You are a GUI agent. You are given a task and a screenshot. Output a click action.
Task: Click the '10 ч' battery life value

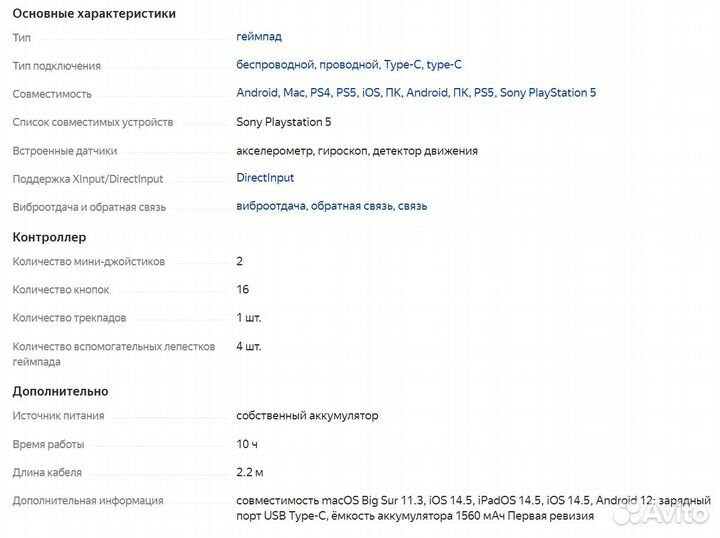point(247,444)
